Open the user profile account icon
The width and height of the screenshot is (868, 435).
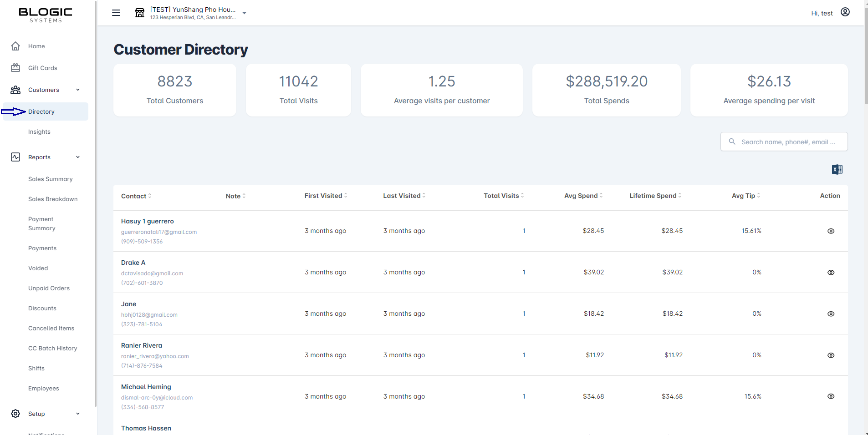point(845,12)
